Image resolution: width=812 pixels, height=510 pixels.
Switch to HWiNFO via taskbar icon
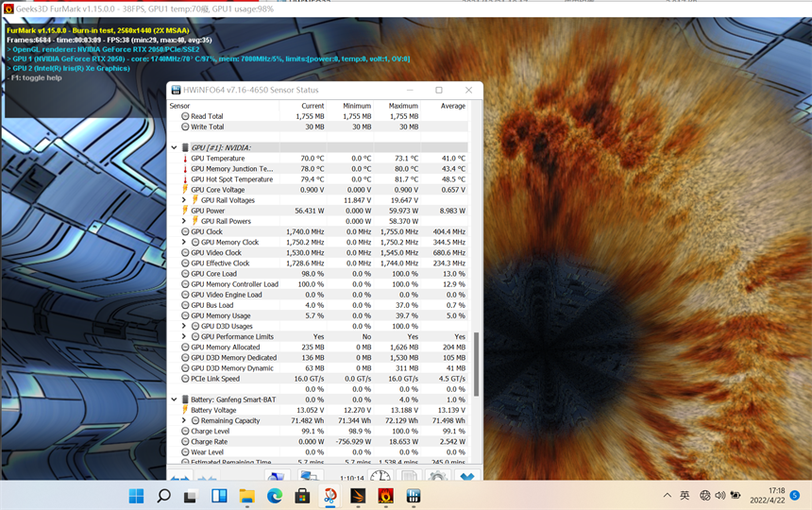414,496
